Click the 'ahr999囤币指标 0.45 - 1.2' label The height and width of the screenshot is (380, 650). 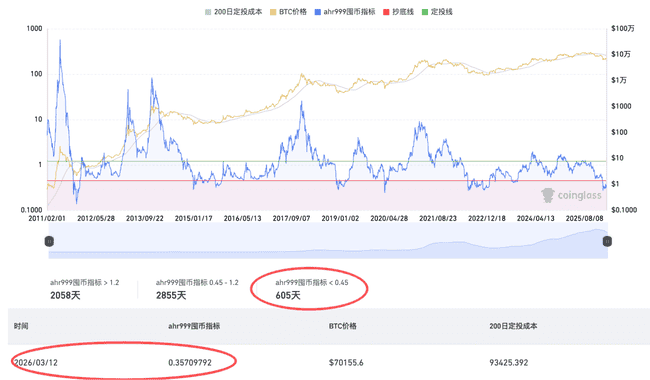coord(197,283)
